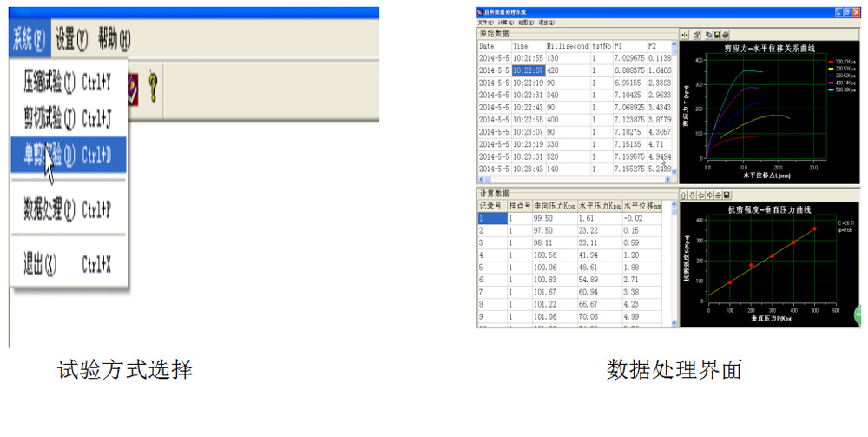Select Millisecond cell 520
Image resolution: width=868 pixels, height=437 pixels.
tap(568, 156)
